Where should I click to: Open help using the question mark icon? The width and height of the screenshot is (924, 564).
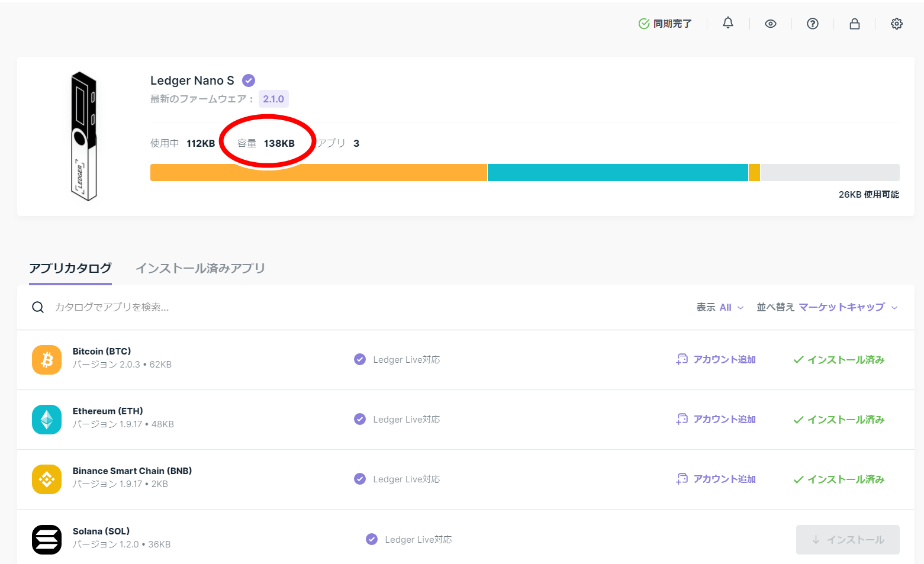click(x=812, y=23)
